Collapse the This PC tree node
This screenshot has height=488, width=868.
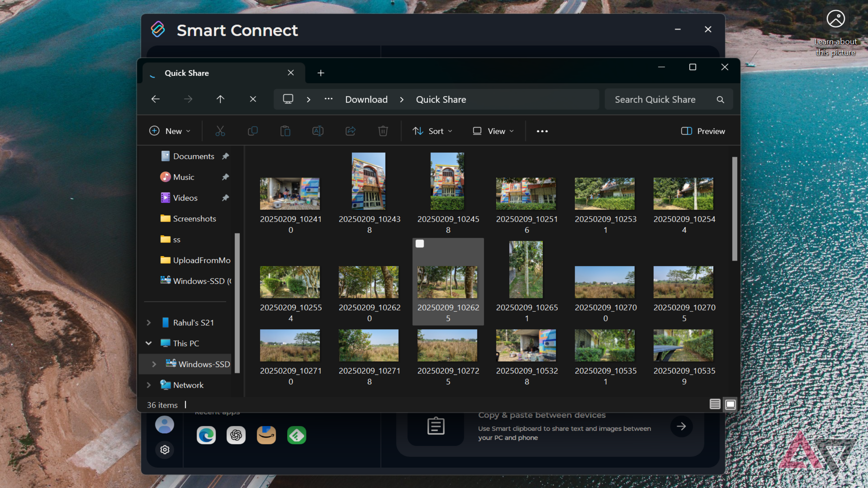pyautogui.click(x=149, y=343)
